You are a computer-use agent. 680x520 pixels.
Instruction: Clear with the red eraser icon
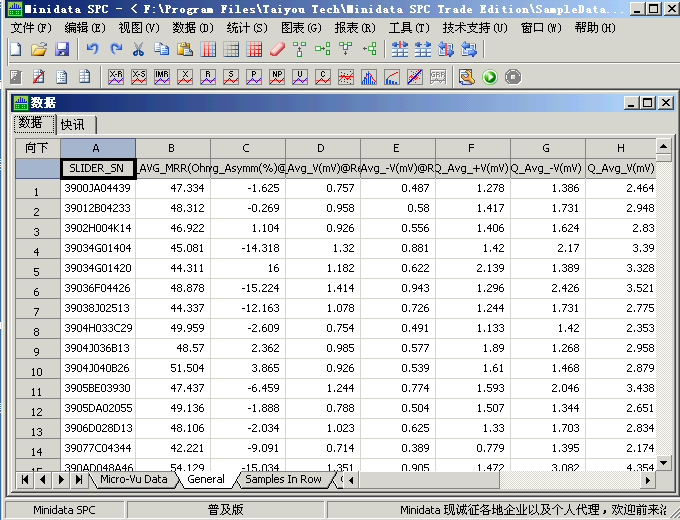point(277,49)
